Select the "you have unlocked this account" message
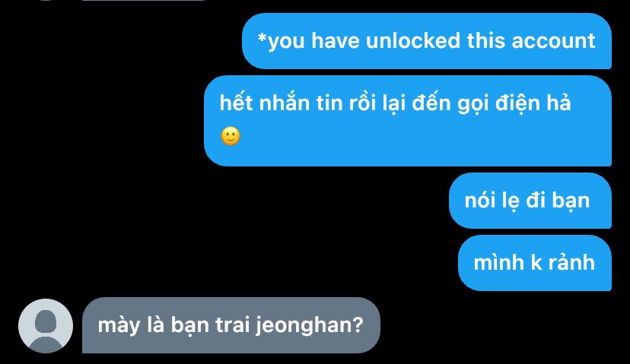 pos(427,41)
